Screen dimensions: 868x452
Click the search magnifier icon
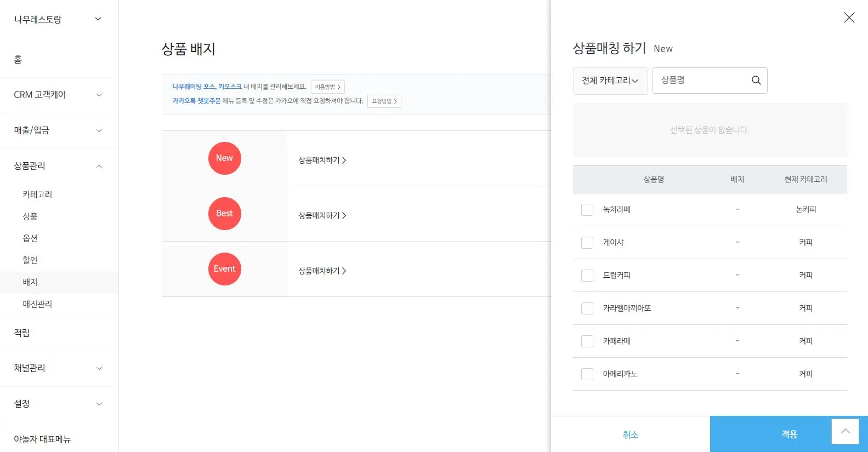click(756, 81)
